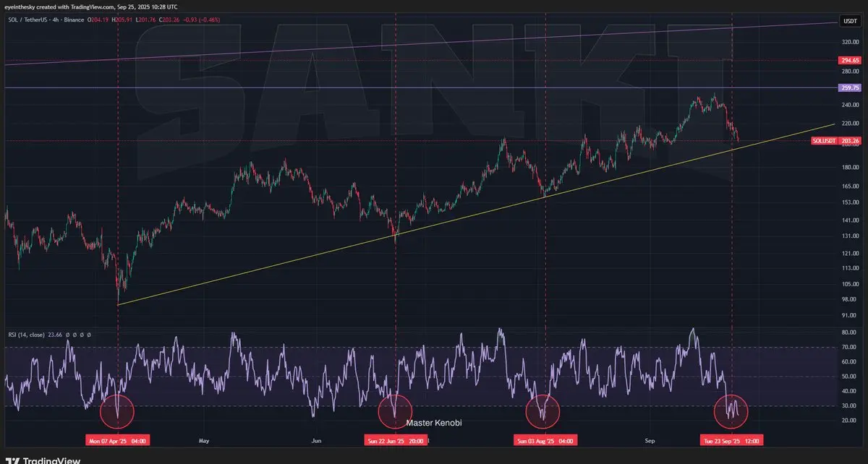Click the May label on time axis
Viewport: 868px width, 464px height.
203,439
